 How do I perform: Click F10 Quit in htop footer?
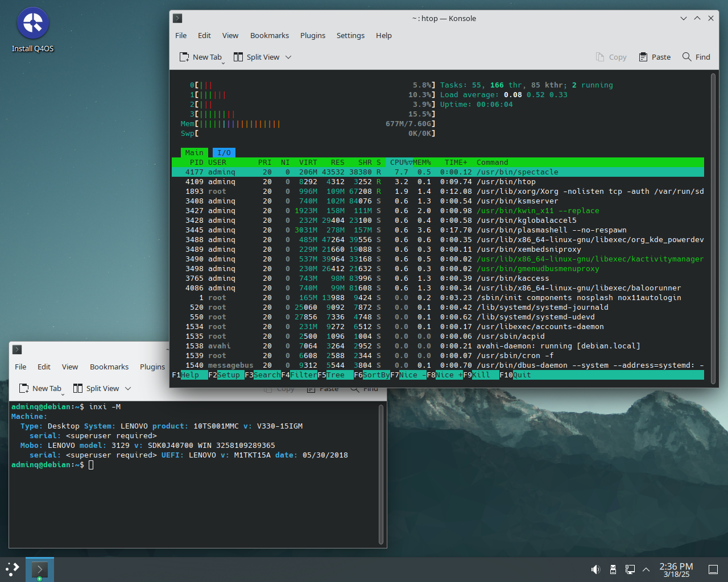[515, 375]
